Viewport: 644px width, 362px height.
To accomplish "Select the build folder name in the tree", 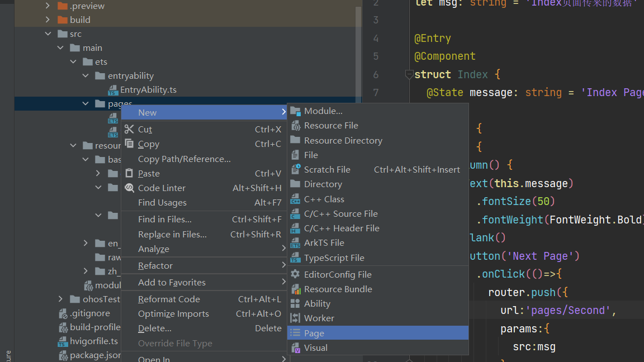I will pos(80,20).
